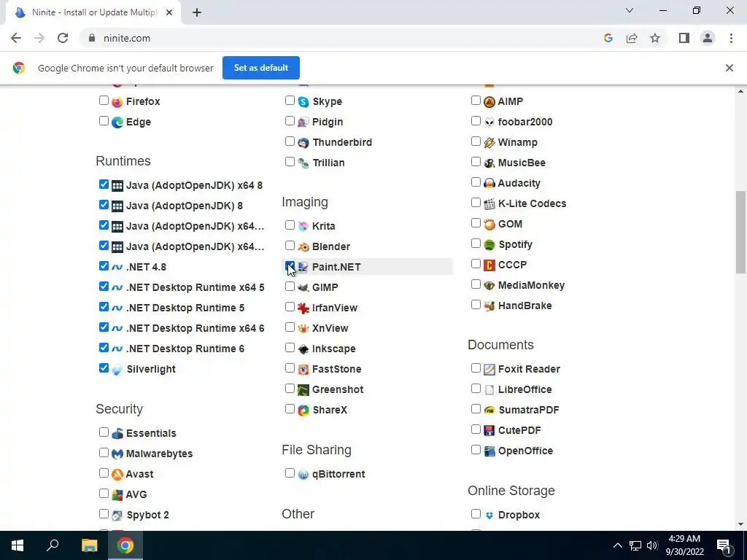The image size is (747, 560).
Task: Open the Chrome share page icon
Action: 632,38
